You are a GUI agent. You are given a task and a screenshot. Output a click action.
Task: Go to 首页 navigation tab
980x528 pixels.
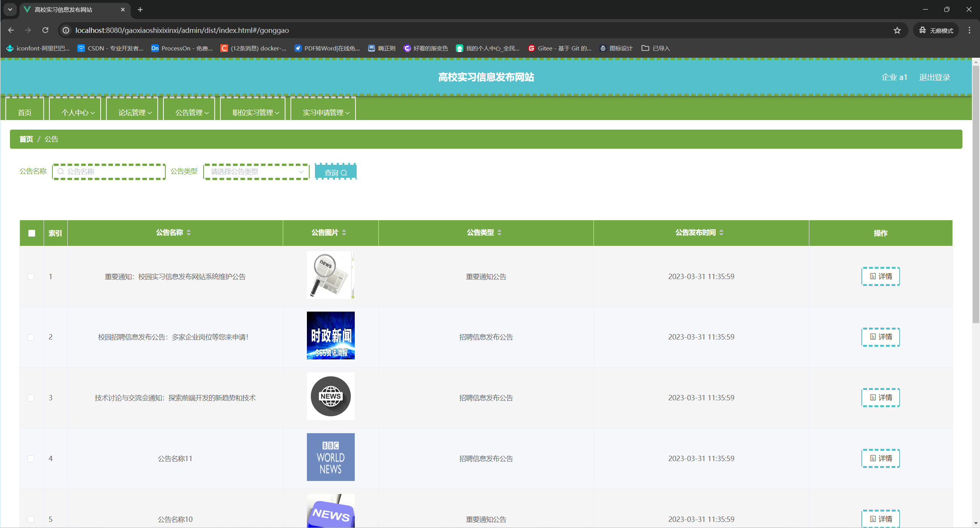coord(25,112)
